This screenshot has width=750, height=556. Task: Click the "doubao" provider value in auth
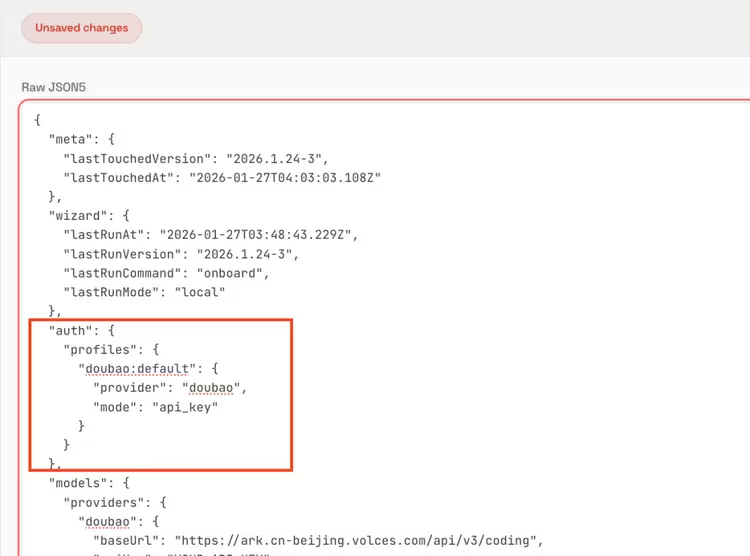click(x=213, y=387)
